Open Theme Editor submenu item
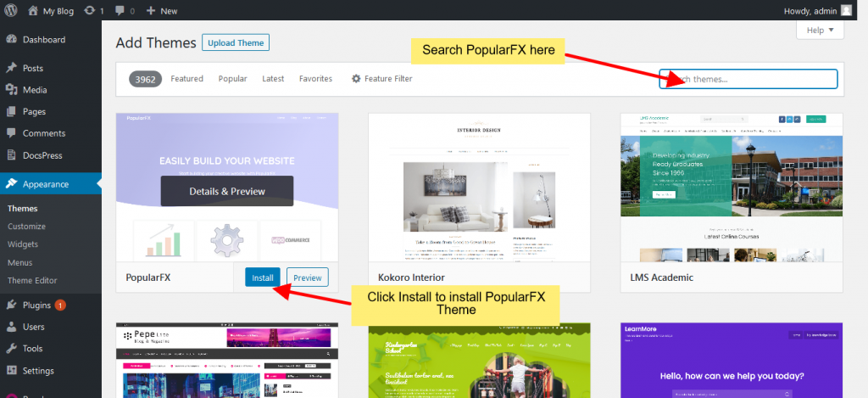Screen dimensions: 868x398 tap(32, 281)
